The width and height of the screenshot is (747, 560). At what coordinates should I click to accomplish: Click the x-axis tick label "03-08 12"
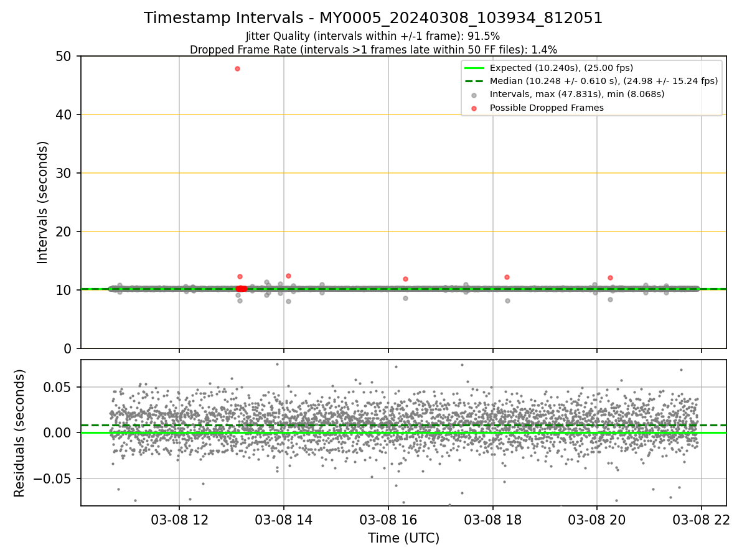pyautogui.click(x=179, y=519)
